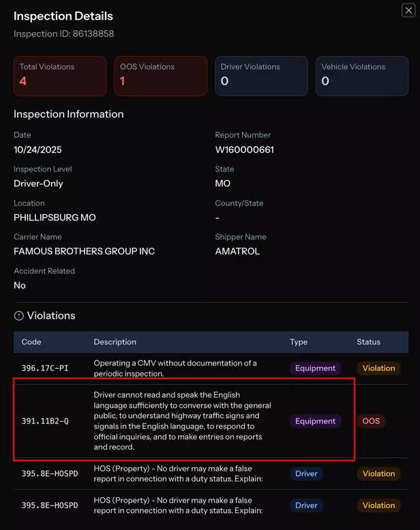Select violation code 396.17C-PI
The width and height of the screenshot is (420, 530).
pos(45,368)
